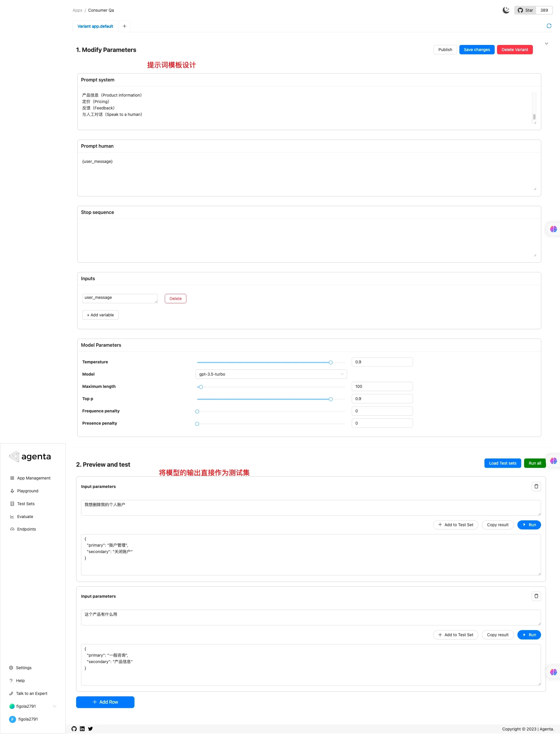The height and width of the screenshot is (734, 560).
Task: Add a new variant tab with plus icon
Action: pyautogui.click(x=124, y=26)
